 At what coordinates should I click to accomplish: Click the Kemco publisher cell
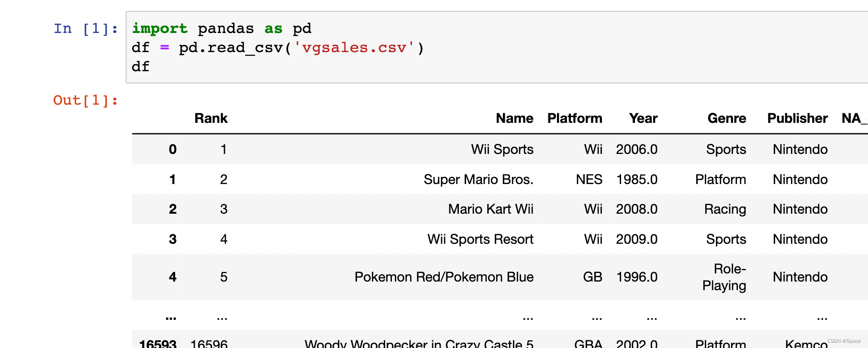(806, 343)
